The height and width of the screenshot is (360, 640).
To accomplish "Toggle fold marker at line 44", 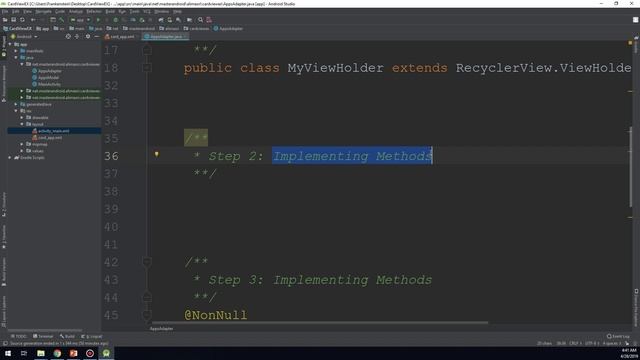I will point(147,297).
